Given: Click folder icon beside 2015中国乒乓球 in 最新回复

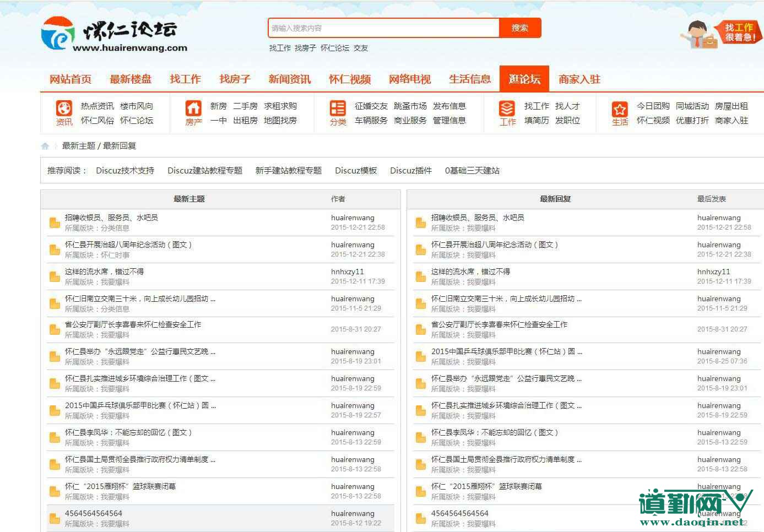Looking at the screenshot, I should pos(421,356).
